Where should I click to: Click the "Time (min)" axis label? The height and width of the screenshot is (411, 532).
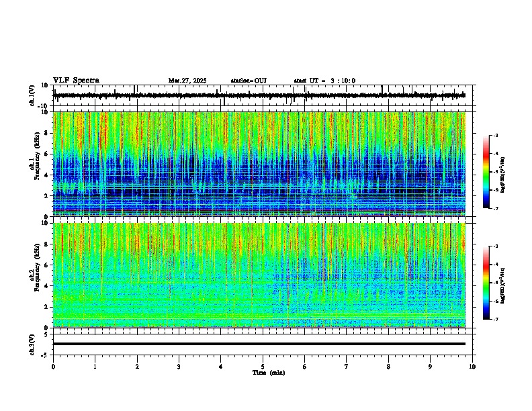(269, 373)
